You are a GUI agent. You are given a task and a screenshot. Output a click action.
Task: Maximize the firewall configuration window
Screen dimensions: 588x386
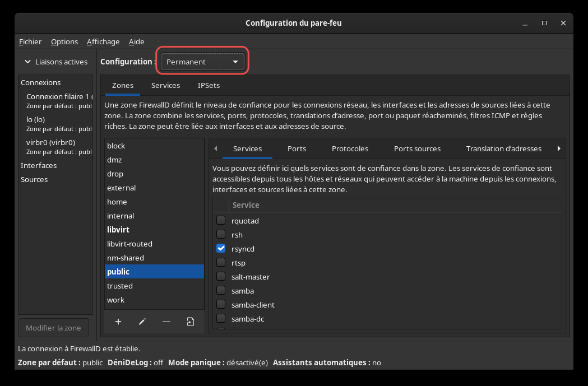(x=544, y=23)
